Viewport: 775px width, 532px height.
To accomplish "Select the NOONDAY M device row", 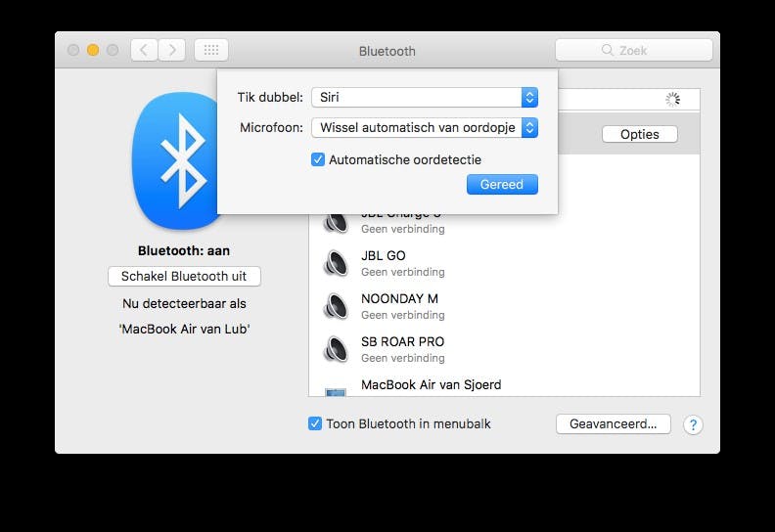I will (x=504, y=306).
